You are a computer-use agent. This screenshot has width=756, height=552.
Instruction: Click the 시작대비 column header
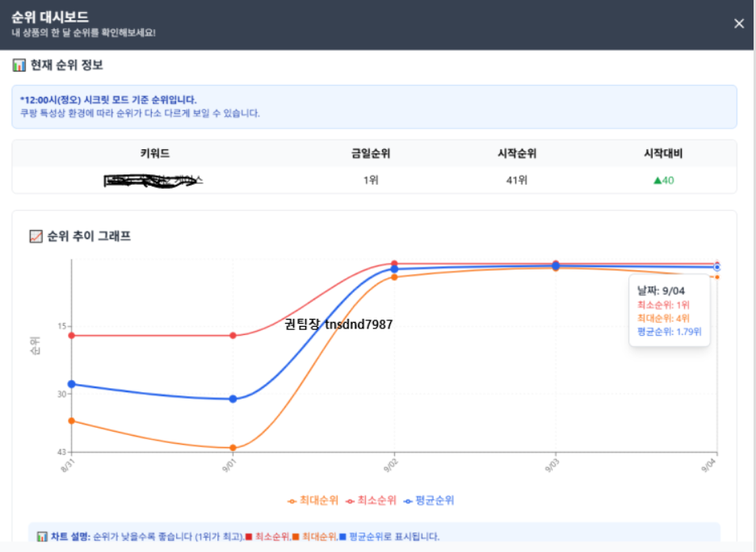[x=663, y=153]
